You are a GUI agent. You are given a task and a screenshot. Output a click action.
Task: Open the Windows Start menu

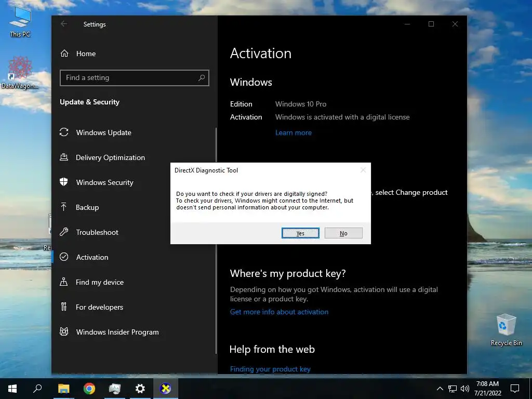(x=12, y=389)
